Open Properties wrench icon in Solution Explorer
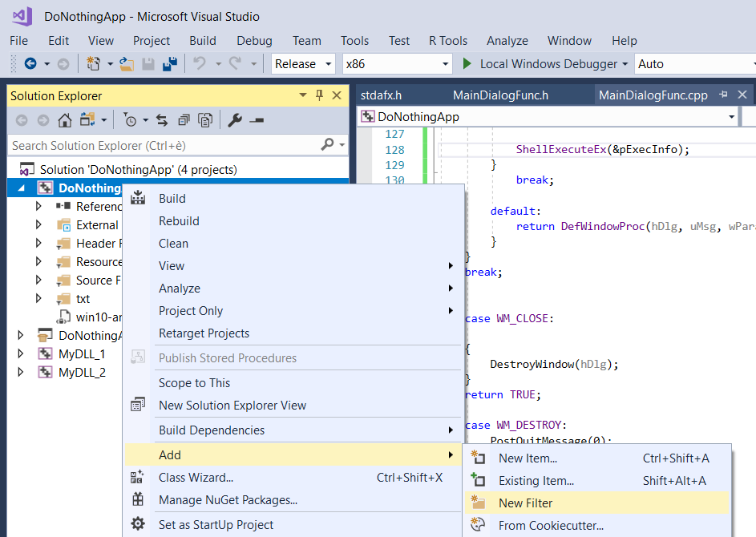 click(x=235, y=120)
